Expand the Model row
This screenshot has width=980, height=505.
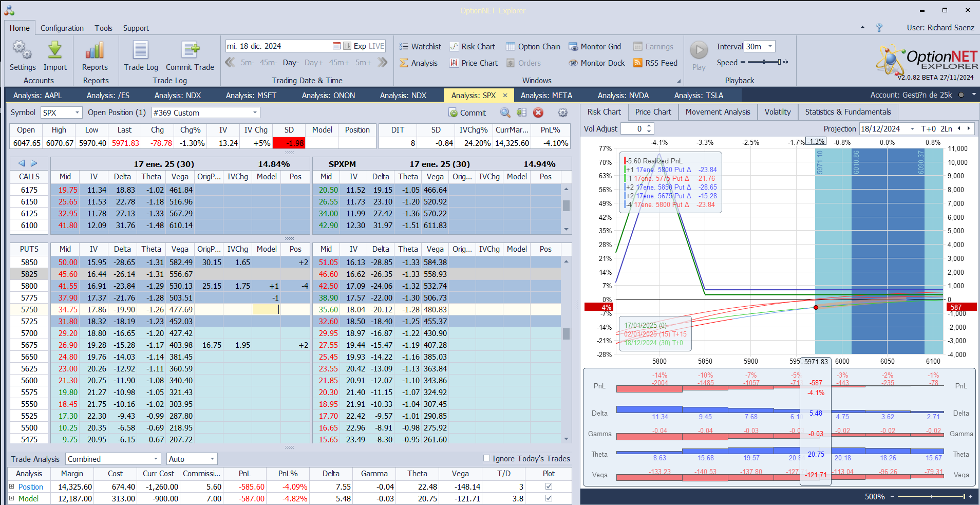[x=12, y=498]
